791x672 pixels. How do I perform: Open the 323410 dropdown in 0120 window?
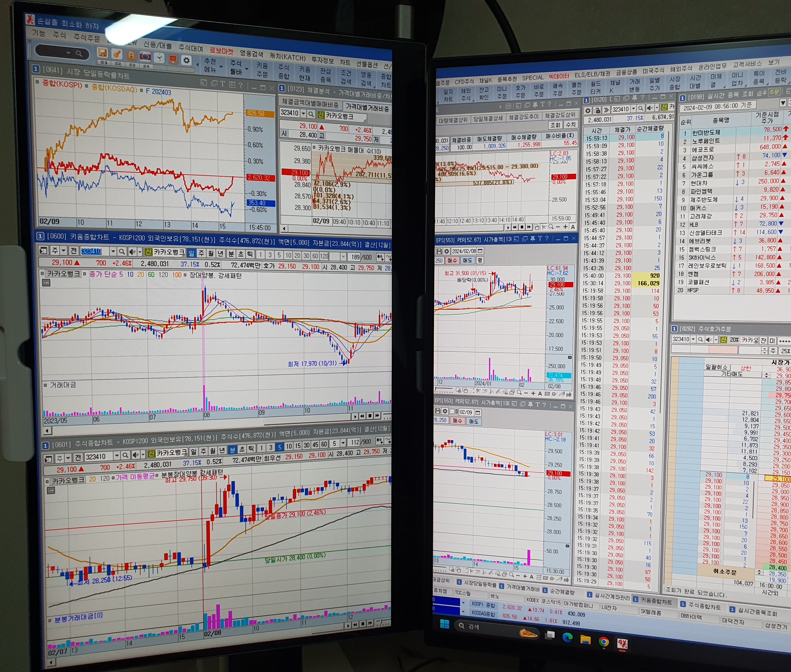633,109
